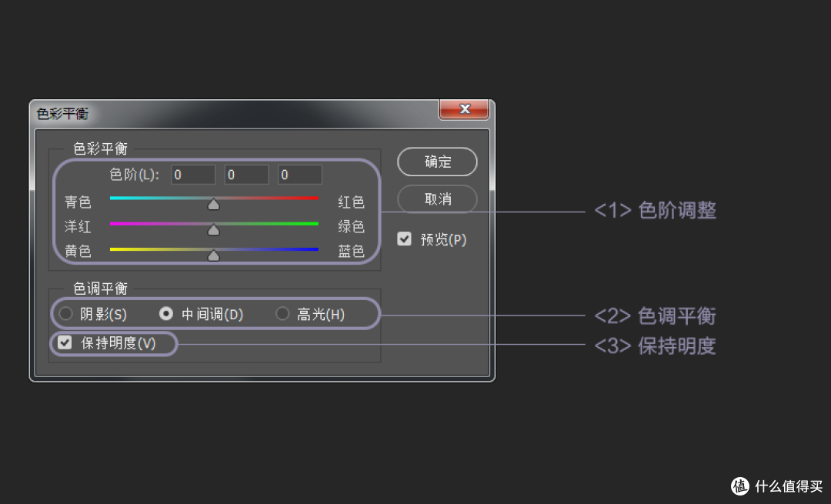Click the first 色阶(L) input field
The width and height of the screenshot is (831, 504).
192,174
